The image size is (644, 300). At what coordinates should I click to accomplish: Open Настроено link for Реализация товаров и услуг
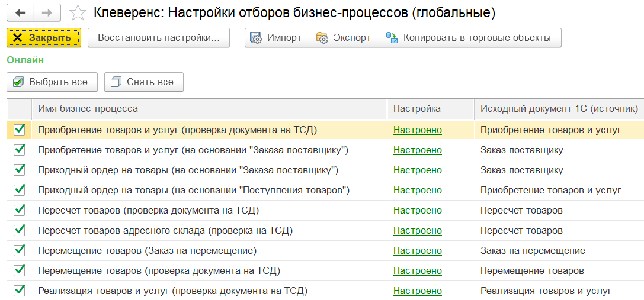[417, 291]
